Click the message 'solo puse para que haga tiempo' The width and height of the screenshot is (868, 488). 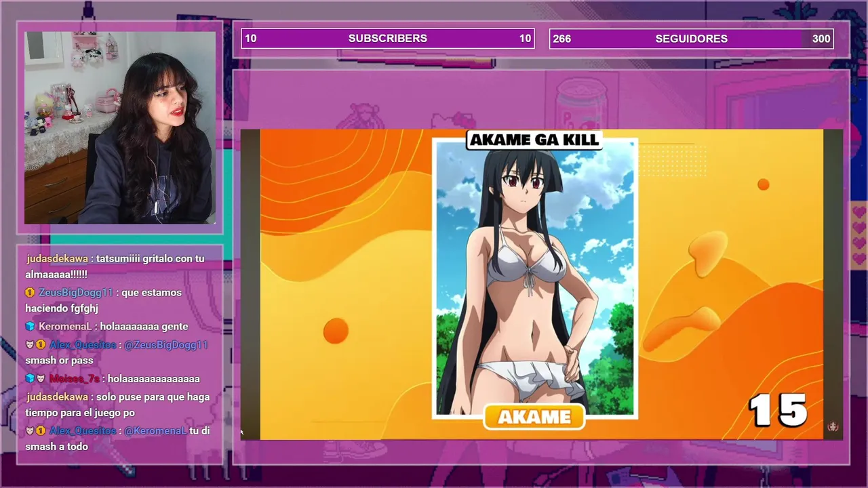(118, 405)
